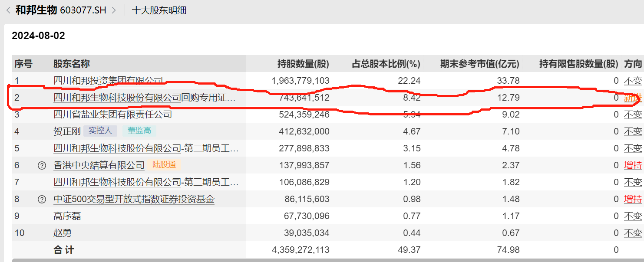Click total market value 74.98
Screen dimensions: 644x262
coord(509,250)
